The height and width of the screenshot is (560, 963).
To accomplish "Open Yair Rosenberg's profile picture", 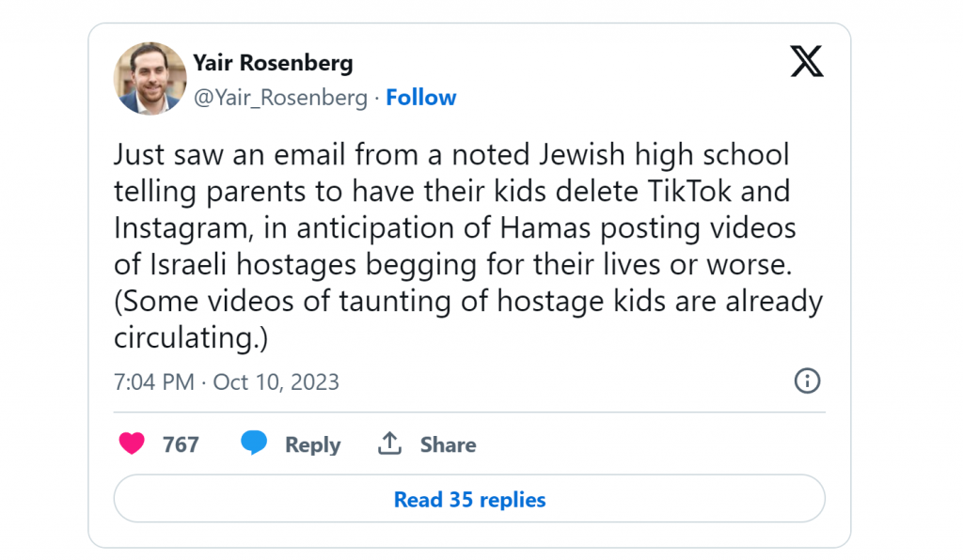I will pyautogui.click(x=150, y=79).
